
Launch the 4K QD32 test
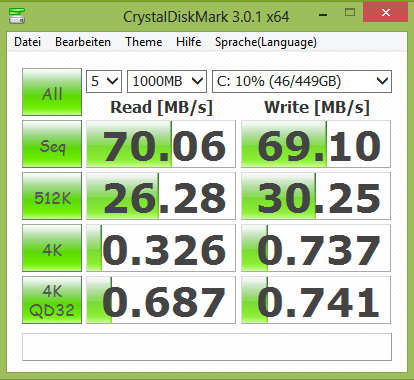point(52,300)
